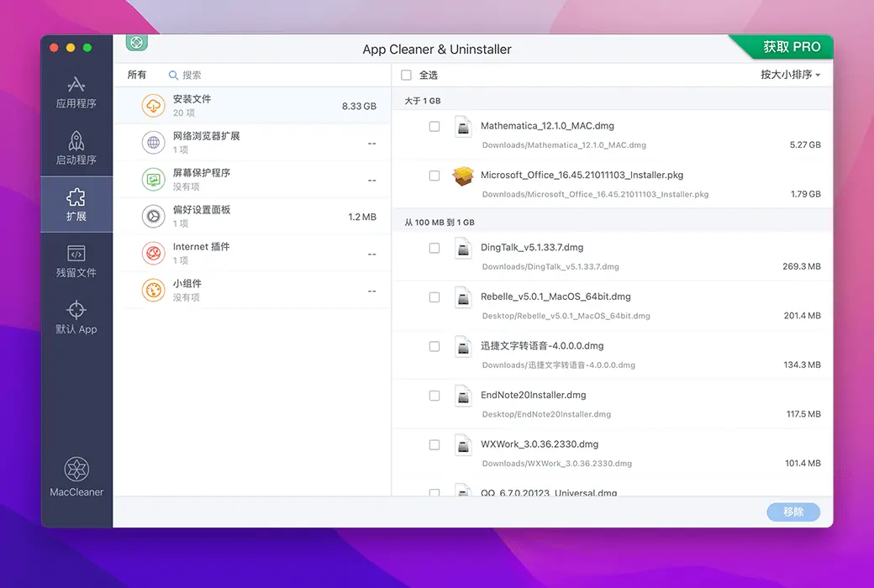
Task: Click the 1.2 MB size value
Action: coord(362,217)
